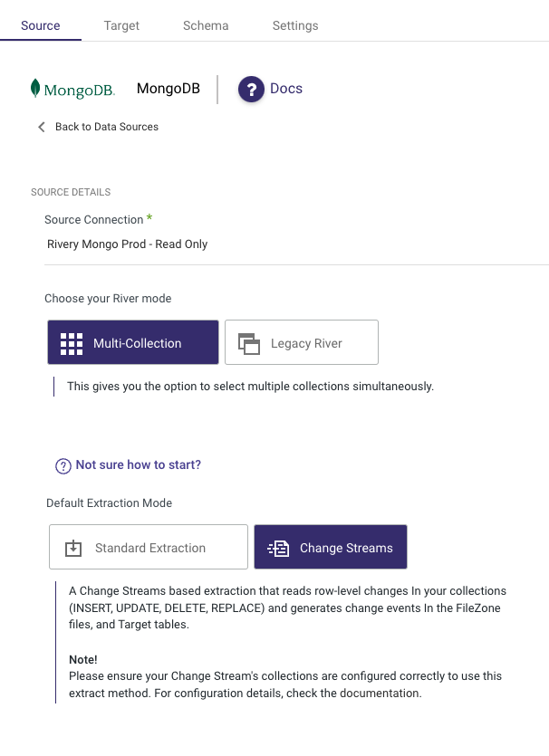Select the Source tab
Image resolution: width=549 pixels, height=756 pixels.
(41, 25)
